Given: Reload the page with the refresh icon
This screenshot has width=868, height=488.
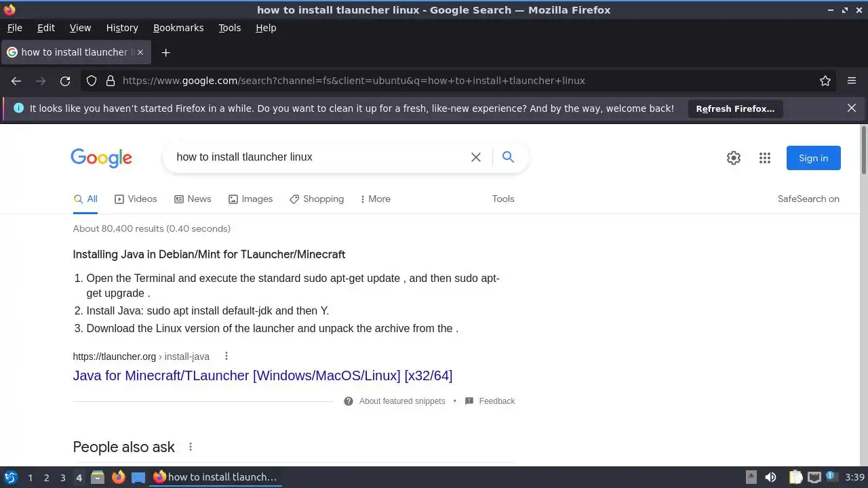Looking at the screenshot, I should pos(65,81).
